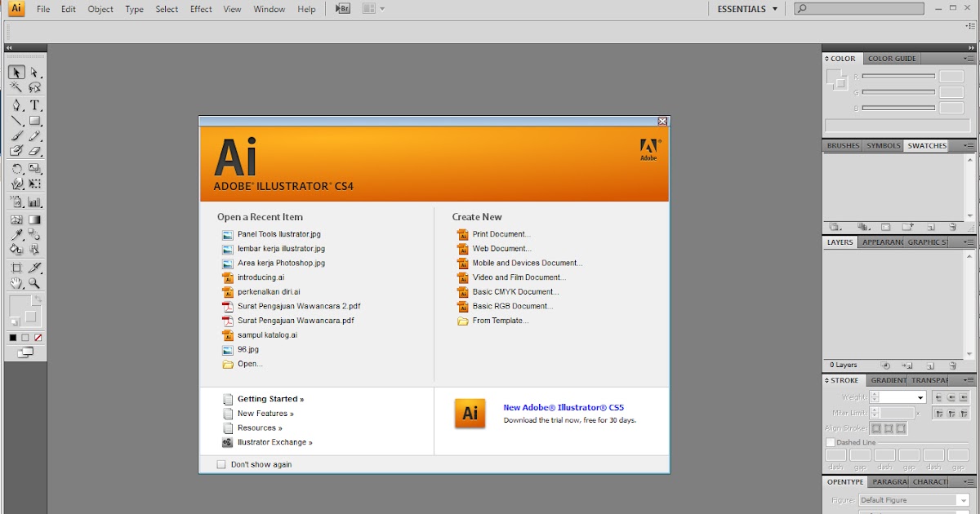Image resolution: width=980 pixels, height=514 pixels.
Task: Select the Warp tool
Action: click(x=16, y=184)
